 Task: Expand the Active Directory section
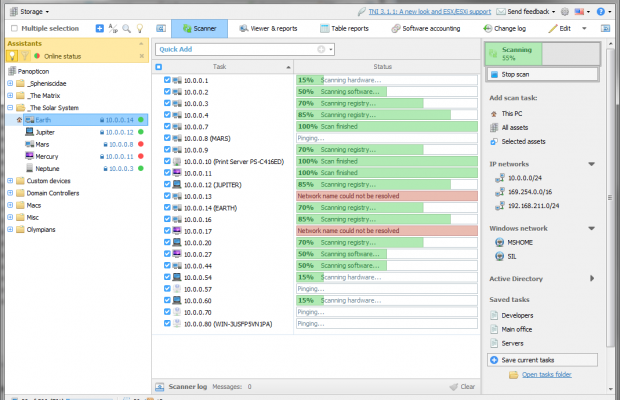click(x=592, y=278)
